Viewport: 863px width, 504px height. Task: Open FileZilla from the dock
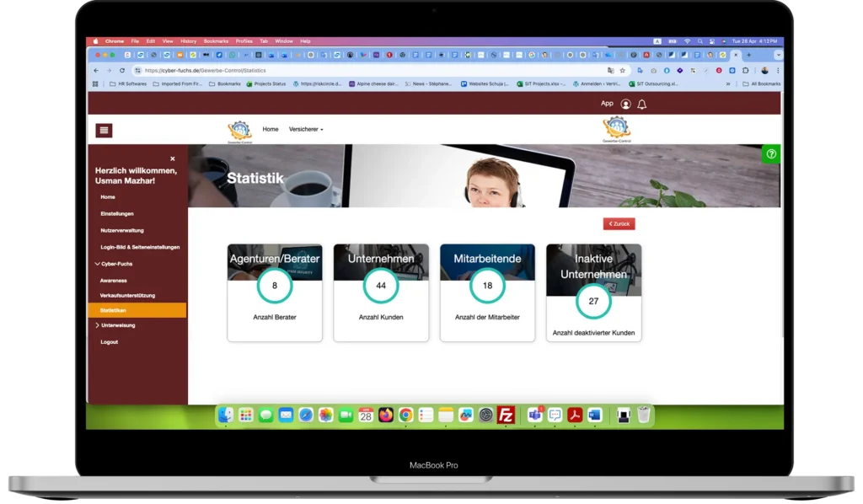[506, 415]
